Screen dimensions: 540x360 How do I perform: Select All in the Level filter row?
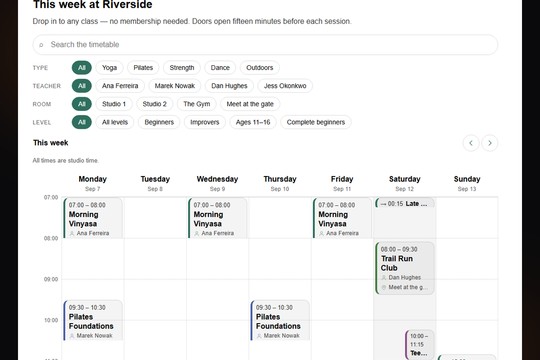[82, 122]
